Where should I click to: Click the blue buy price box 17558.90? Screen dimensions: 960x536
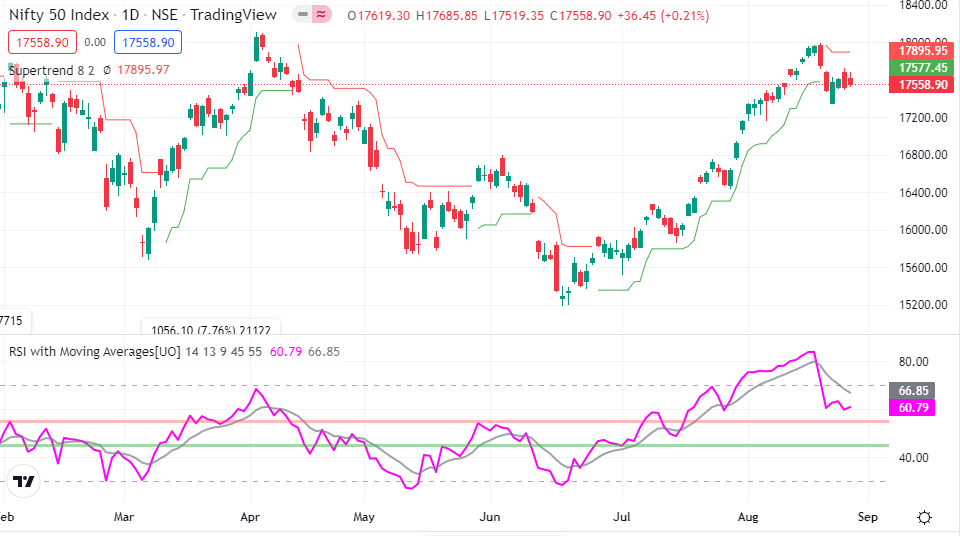coord(147,42)
